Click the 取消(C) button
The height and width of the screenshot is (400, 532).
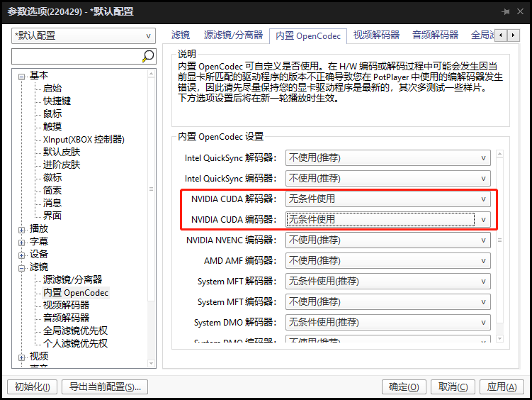pyautogui.click(x=453, y=387)
